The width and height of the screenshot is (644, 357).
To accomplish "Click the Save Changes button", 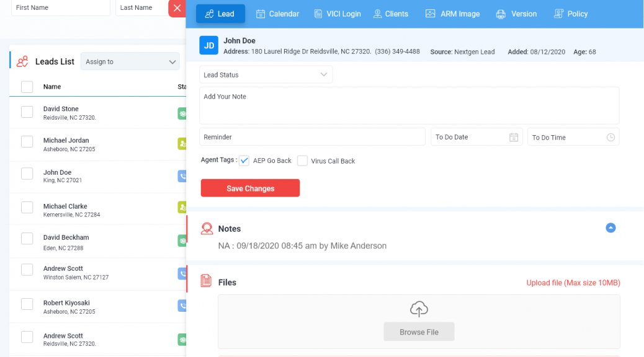I will point(250,188).
